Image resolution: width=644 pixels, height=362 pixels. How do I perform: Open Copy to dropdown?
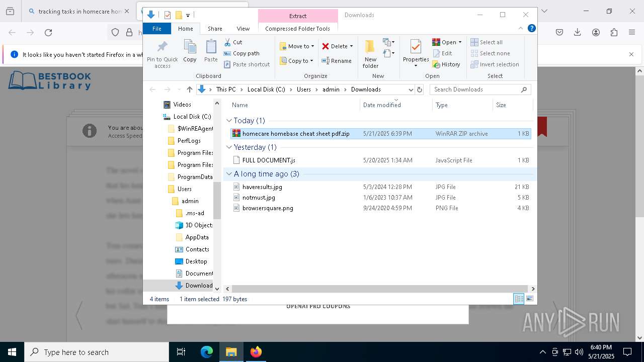(297, 61)
